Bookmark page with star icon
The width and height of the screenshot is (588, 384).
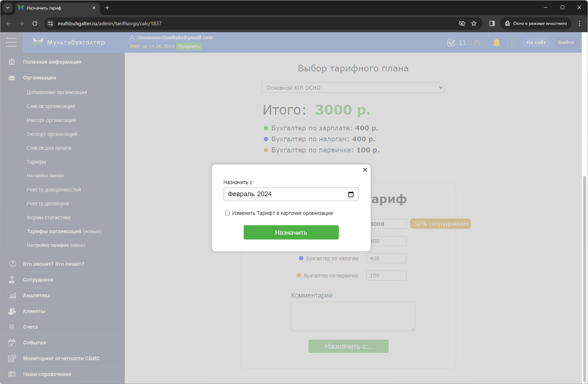[x=474, y=23]
